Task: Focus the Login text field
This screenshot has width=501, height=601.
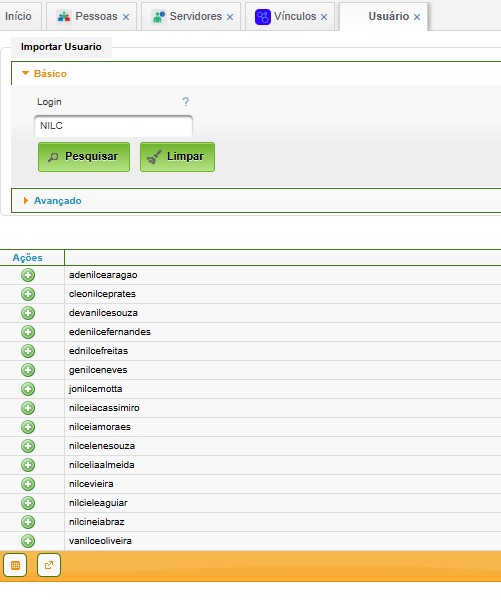Action: click(x=113, y=126)
